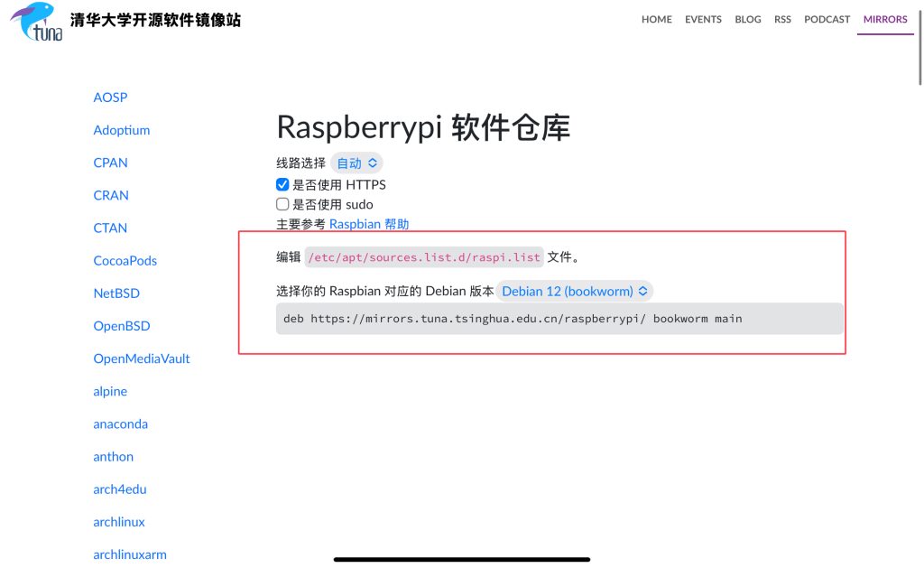Follow the Raspbian 帮助 link
This screenshot has width=924, height=568.
(x=368, y=224)
